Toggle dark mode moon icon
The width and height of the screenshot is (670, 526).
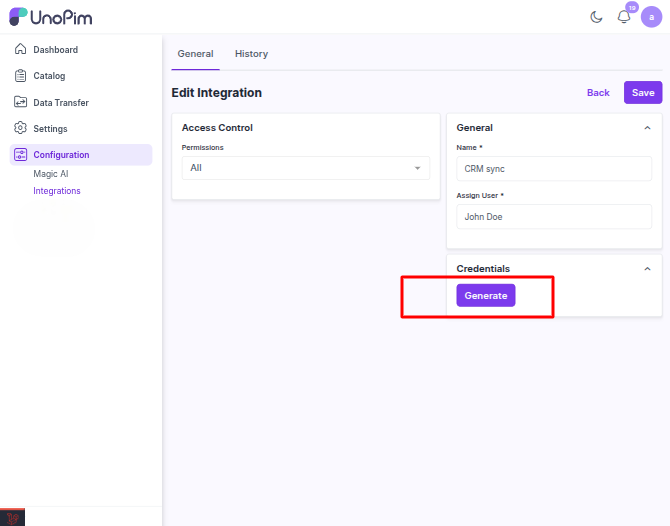pyautogui.click(x=597, y=16)
